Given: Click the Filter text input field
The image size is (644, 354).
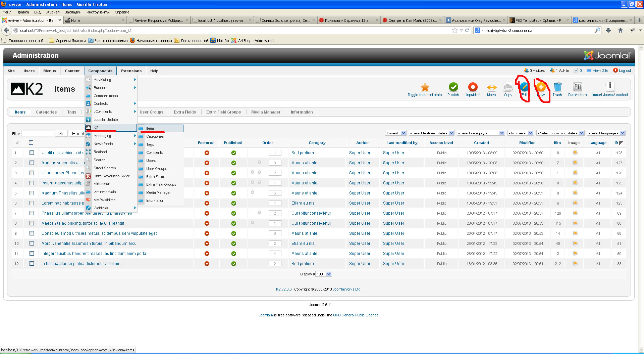Looking at the screenshot, I should pos(38,134).
